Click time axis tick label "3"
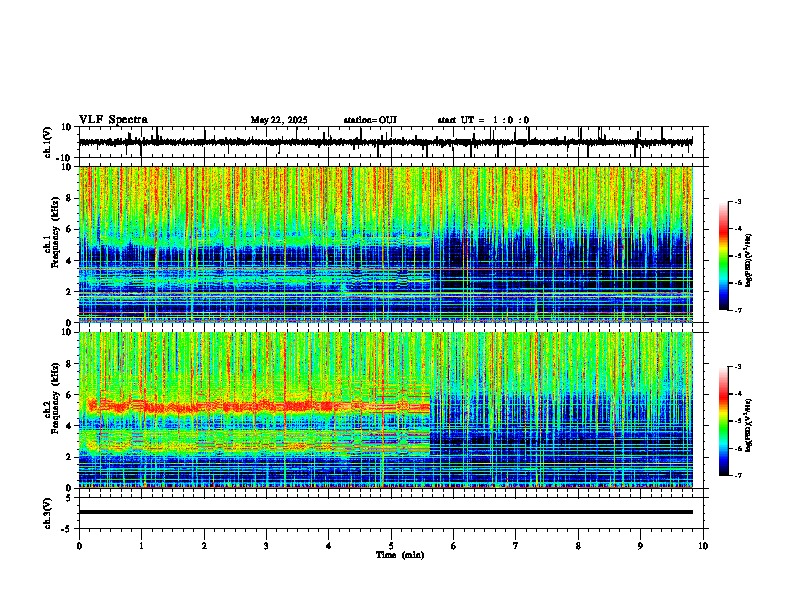Image resolution: width=792 pixels, height=612 pixels. pos(266,546)
